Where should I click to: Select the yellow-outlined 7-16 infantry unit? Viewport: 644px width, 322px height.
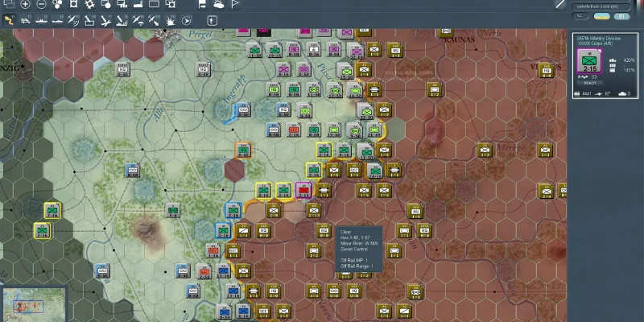[52, 211]
